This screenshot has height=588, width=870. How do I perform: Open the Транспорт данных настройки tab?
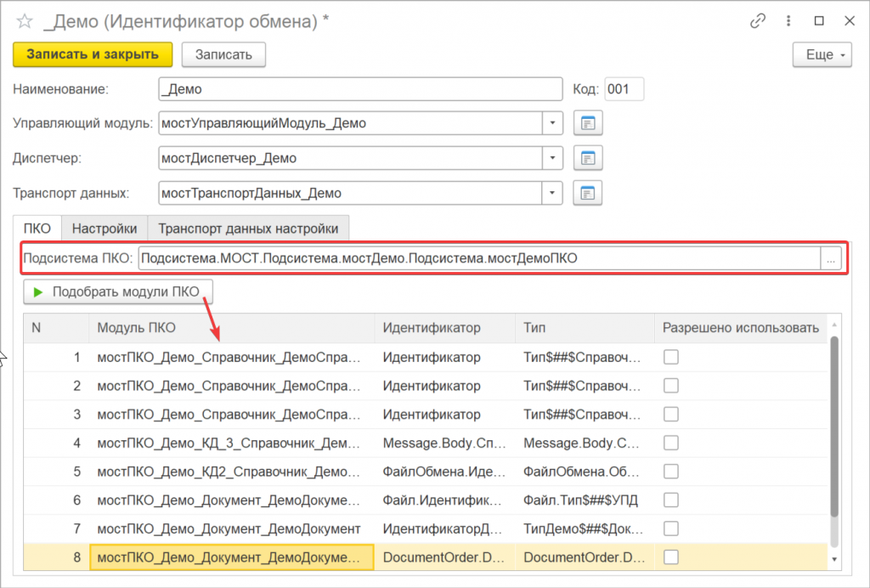248,229
